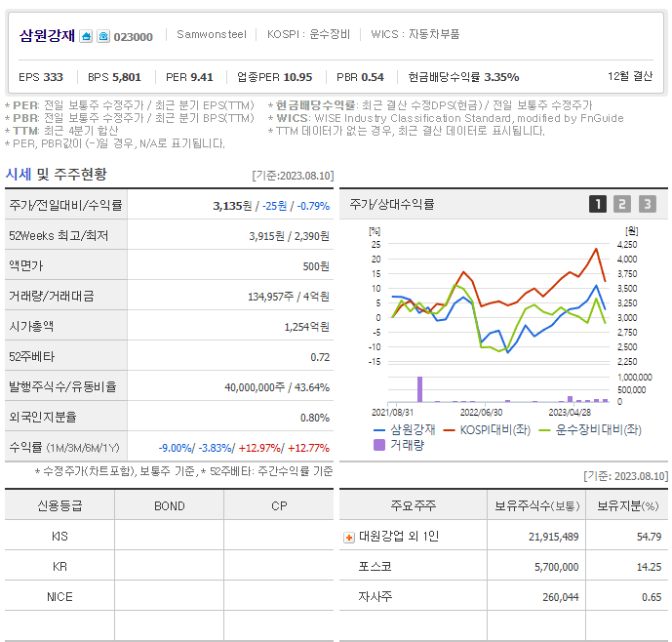Click the 21,915,489 shares value

coord(553,537)
